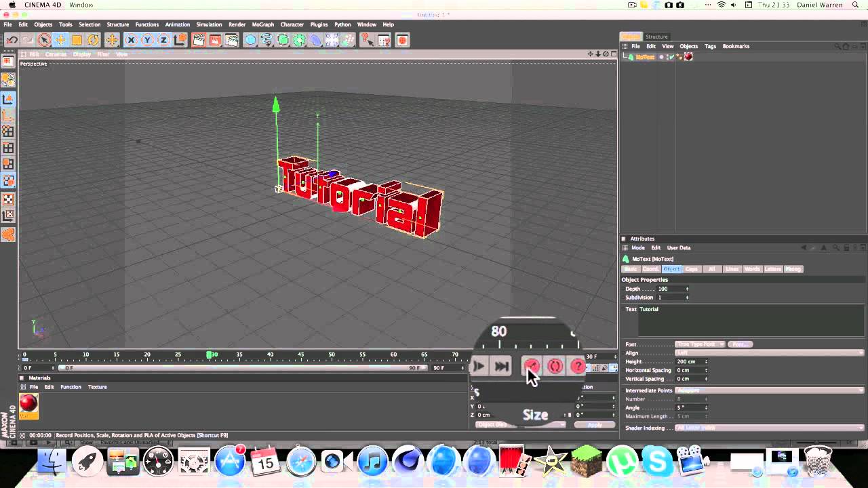Click the Font... button
Image resolution: width=868 pixels, height=488 pixels.
740,344
